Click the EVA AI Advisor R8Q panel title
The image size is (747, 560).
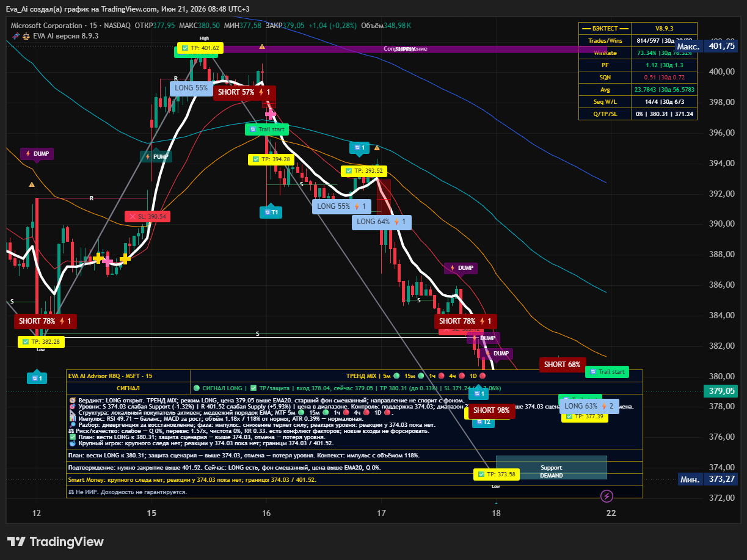pos(111,376)
